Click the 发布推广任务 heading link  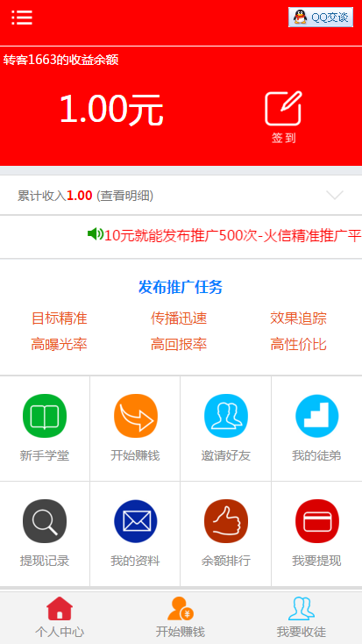click(x=181, y=287)
